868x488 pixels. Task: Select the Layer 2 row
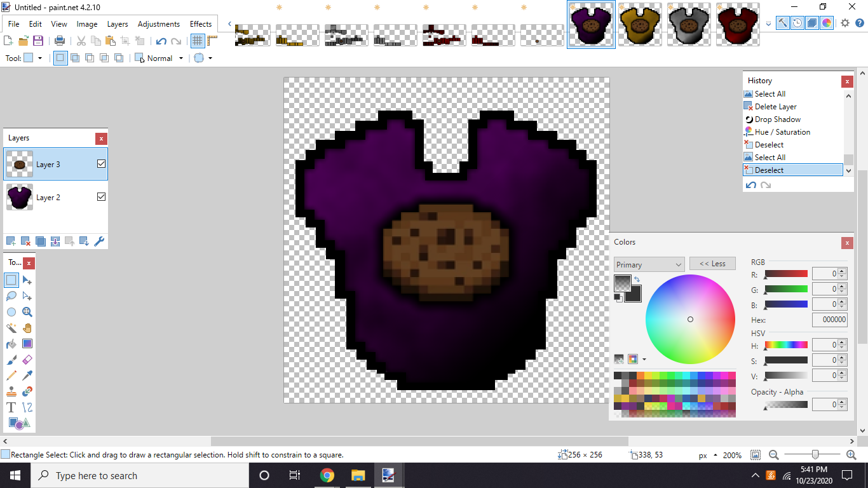pyautogui.click(x=56, y=197)
